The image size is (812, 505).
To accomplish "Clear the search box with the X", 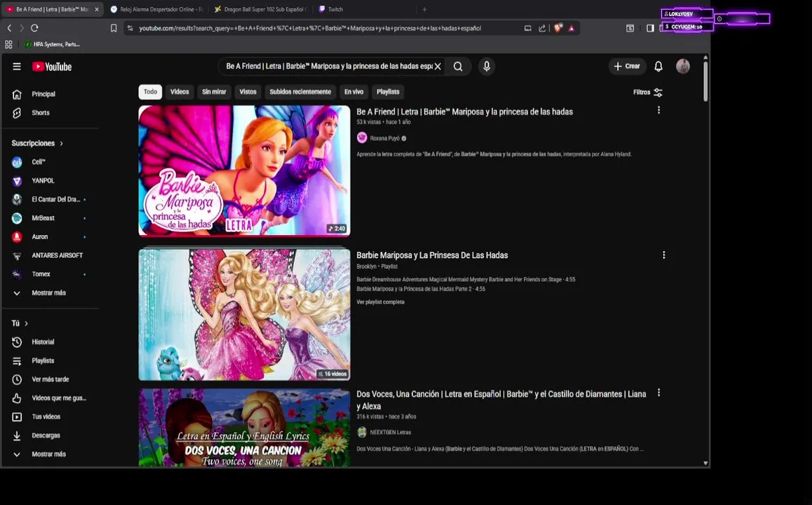I will click(438, 66).
